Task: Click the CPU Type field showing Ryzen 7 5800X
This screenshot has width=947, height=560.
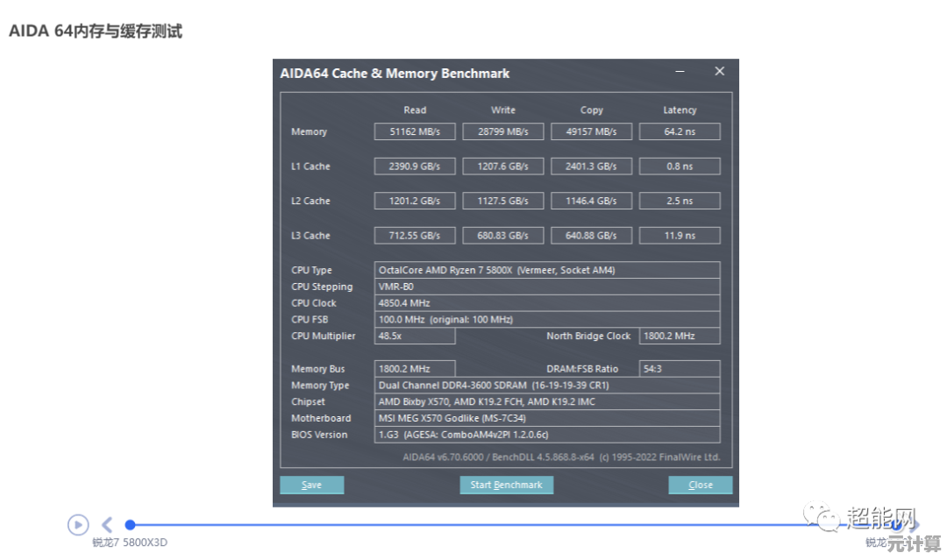Action: click(x=547, y=270)
